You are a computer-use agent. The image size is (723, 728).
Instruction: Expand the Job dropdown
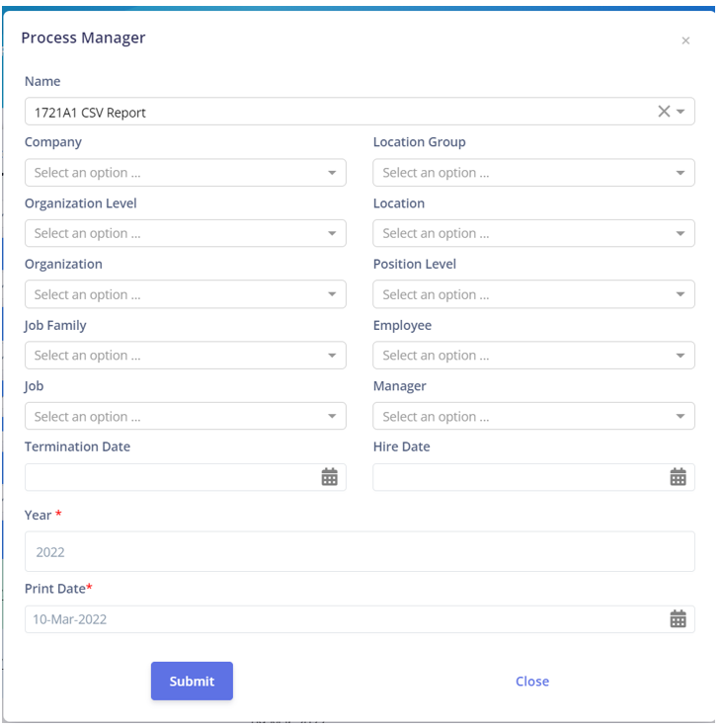pos(186,416)
